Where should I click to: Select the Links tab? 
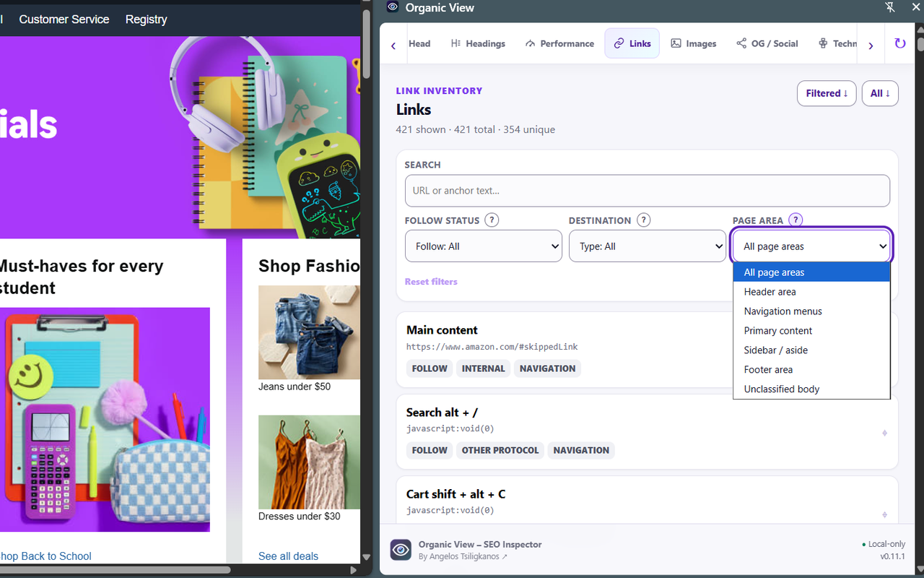632,43
